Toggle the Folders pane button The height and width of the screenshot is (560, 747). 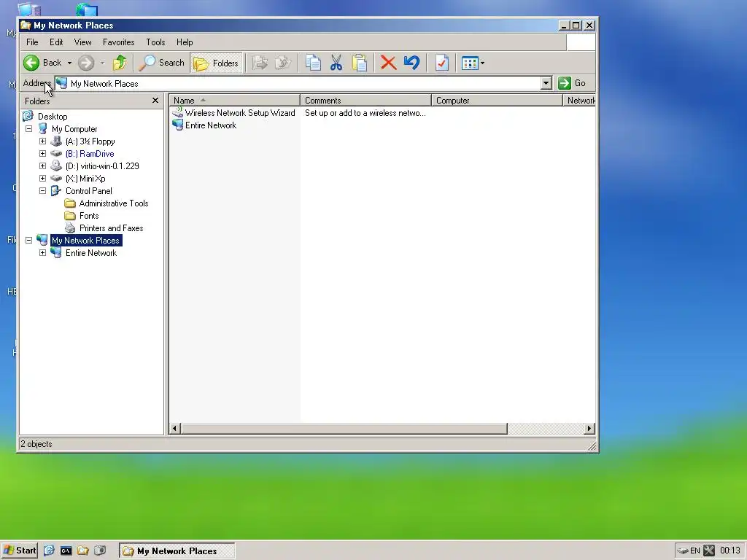click(x=216, y=63)
